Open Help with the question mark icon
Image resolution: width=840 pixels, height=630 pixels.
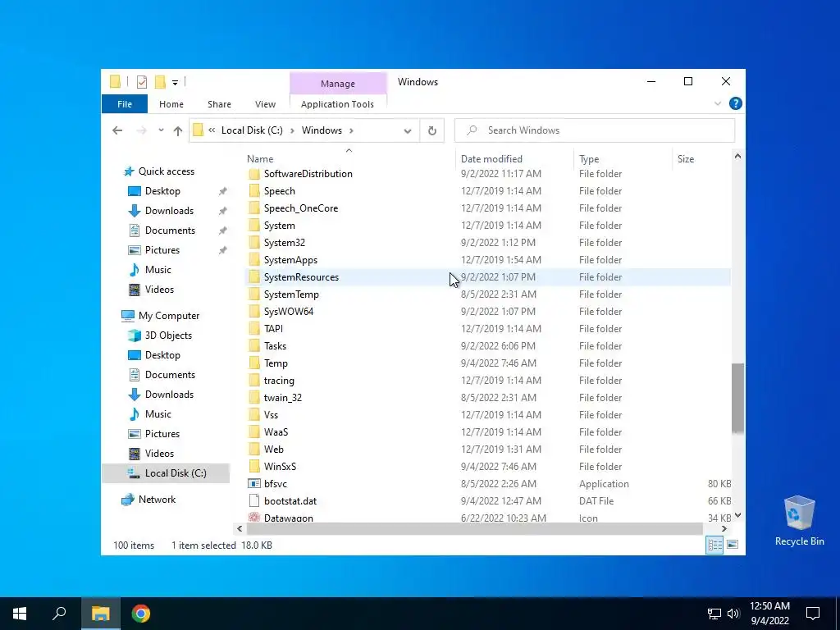click(736, 103)
